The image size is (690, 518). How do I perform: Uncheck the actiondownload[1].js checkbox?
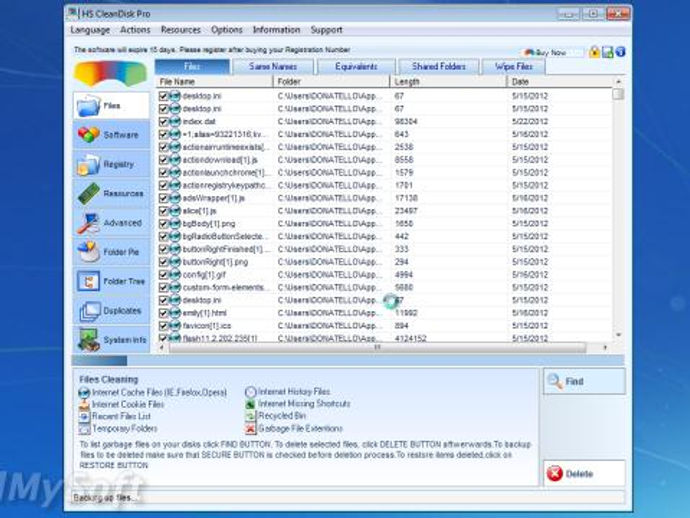[x=163, y=160]
